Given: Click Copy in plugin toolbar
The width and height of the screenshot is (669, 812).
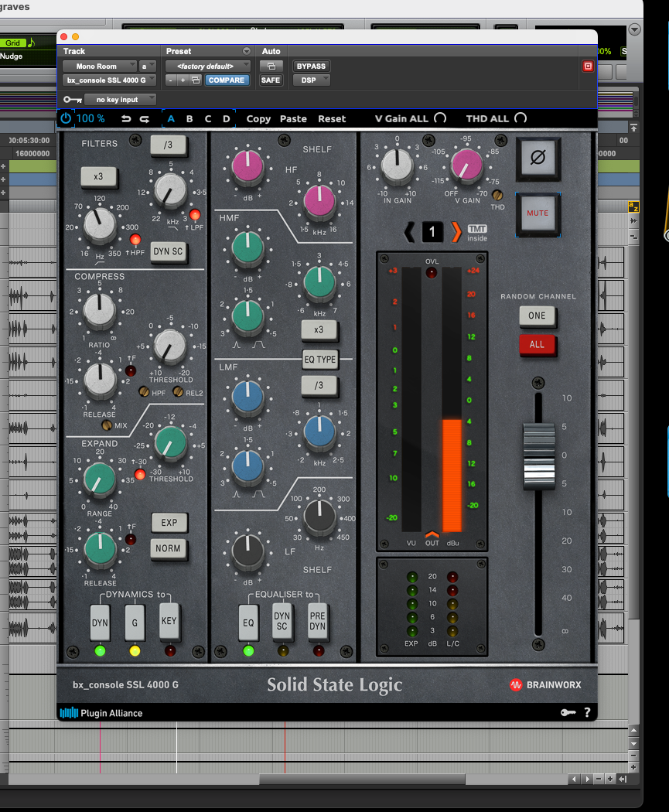Looking at the screenshot, I should tap(258, 118).
